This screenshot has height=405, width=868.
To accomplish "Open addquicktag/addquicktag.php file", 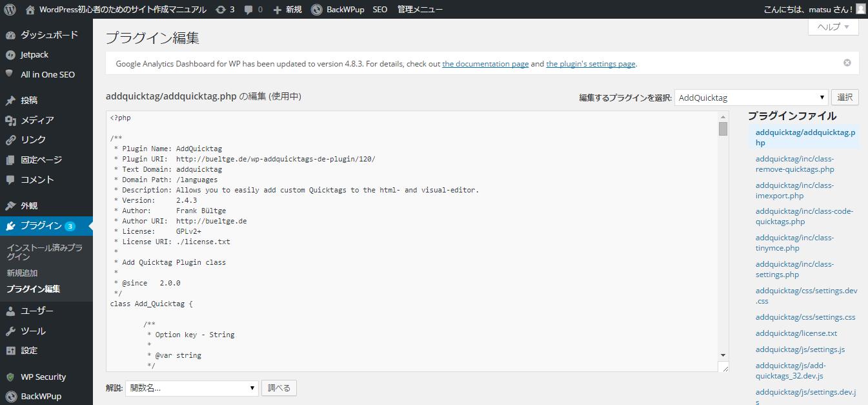I will 805,138.
